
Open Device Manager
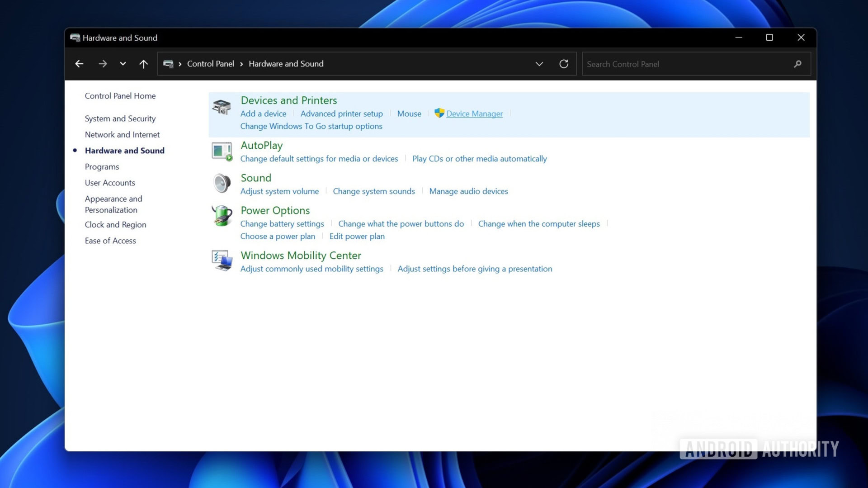[x=474, y=114]
